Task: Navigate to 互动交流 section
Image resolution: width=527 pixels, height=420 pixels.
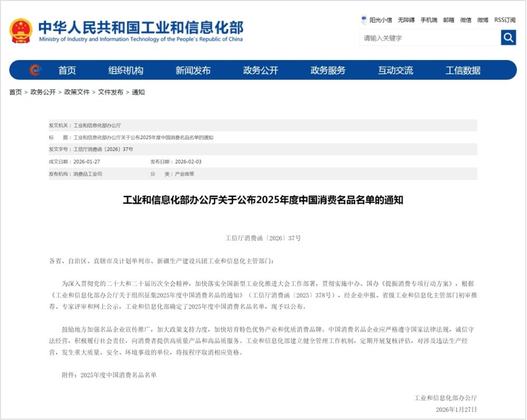Action: (x=395, y=71)
